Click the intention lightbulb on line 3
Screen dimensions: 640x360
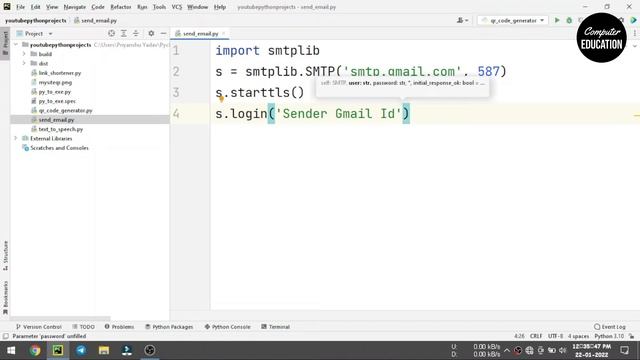[x=221, y=98]
